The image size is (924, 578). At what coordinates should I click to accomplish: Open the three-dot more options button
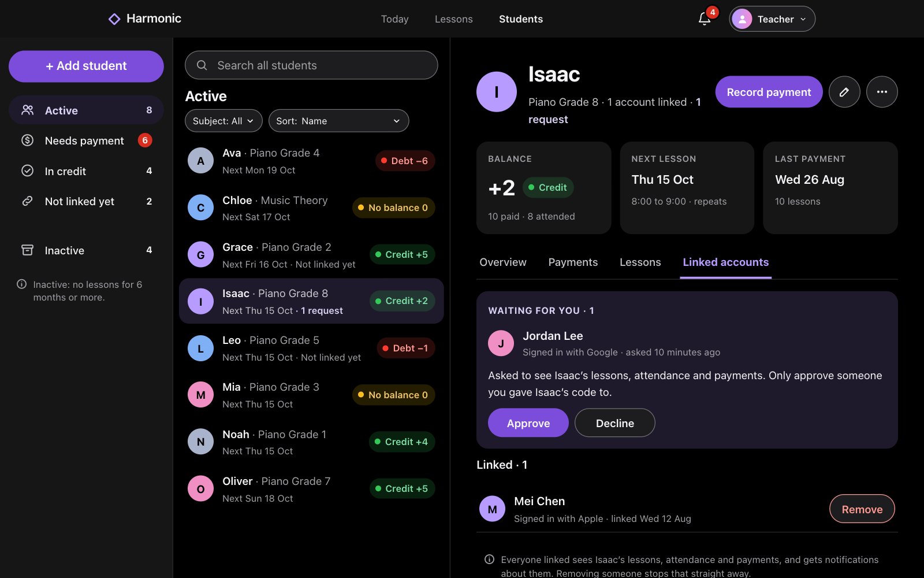pyautogui.click(x=882, y=92)
